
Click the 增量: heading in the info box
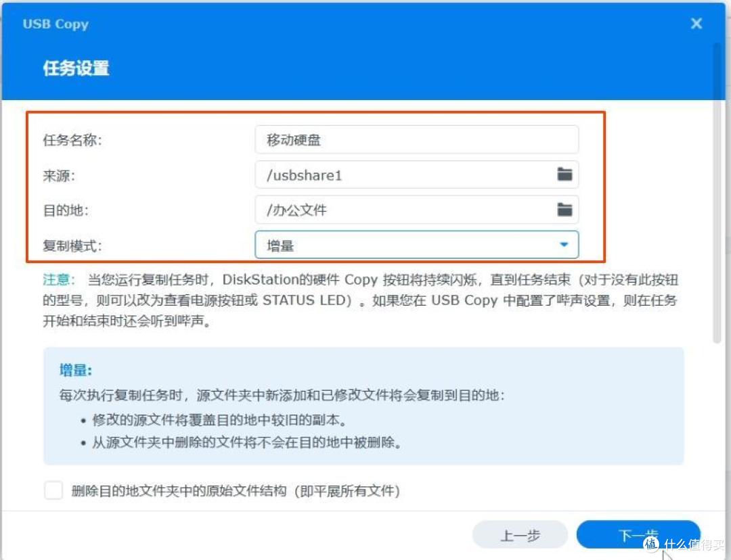click(76, 371)
